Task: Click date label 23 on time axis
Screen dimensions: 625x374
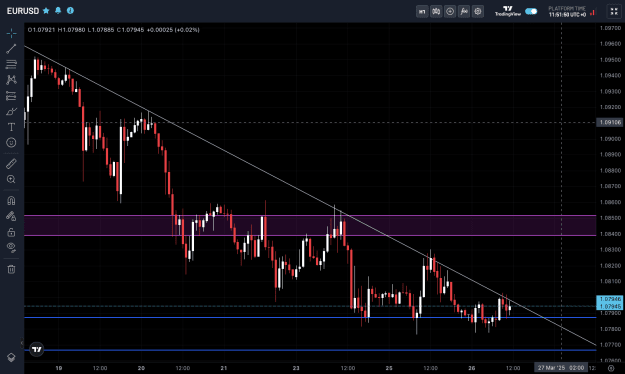Action: [296, 368]
